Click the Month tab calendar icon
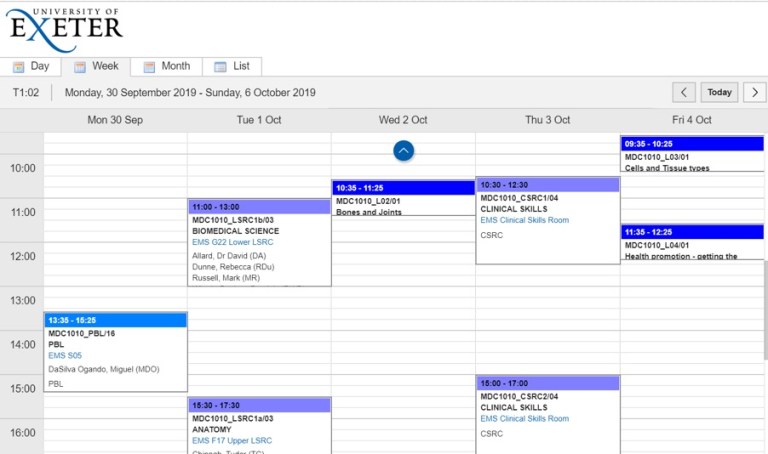The height and width of the screenshot is (454, 768). pyautogui.click(x=149, y=67)
